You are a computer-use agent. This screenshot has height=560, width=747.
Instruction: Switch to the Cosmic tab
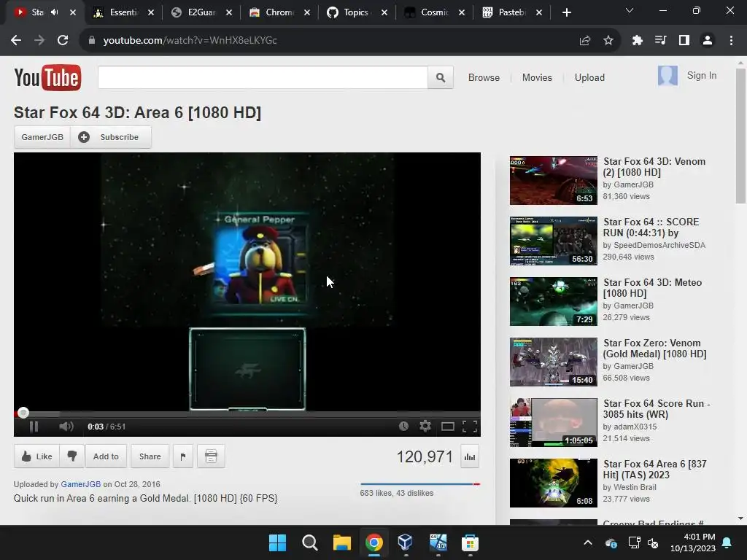click(x=434, y=12)
